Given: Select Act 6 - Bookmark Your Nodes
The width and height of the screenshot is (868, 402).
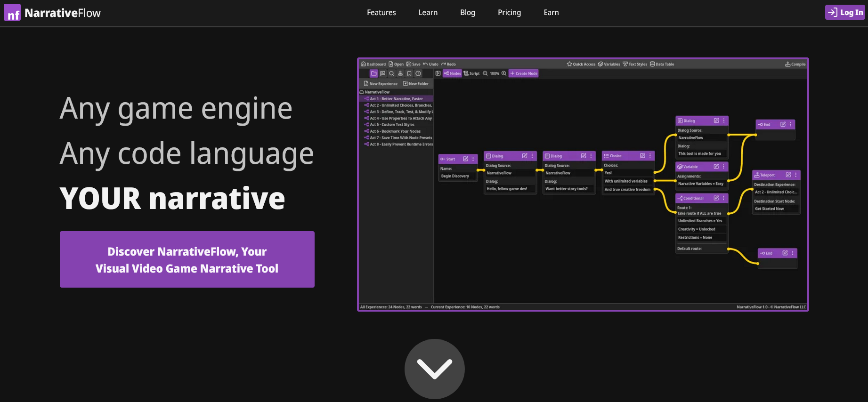Looking at the screenshot, I should [396, 131].
